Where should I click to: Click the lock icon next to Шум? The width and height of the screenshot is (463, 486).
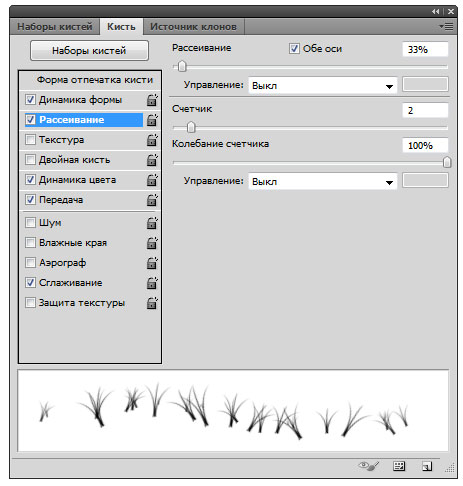click(x=152, y=223)
